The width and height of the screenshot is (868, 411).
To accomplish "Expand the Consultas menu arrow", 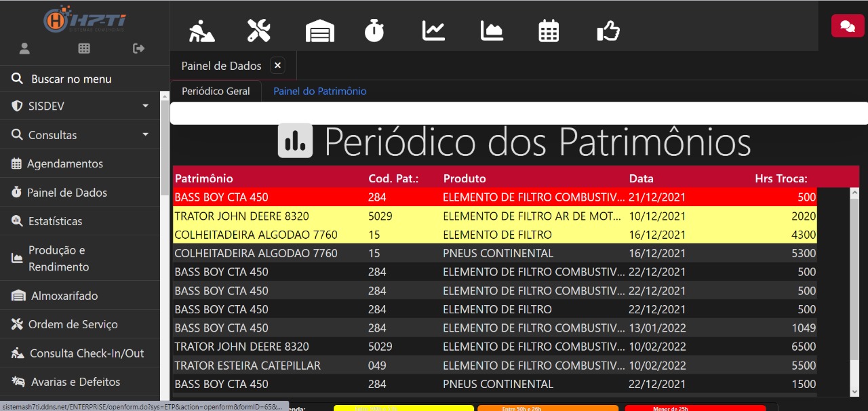I will 145,135.
